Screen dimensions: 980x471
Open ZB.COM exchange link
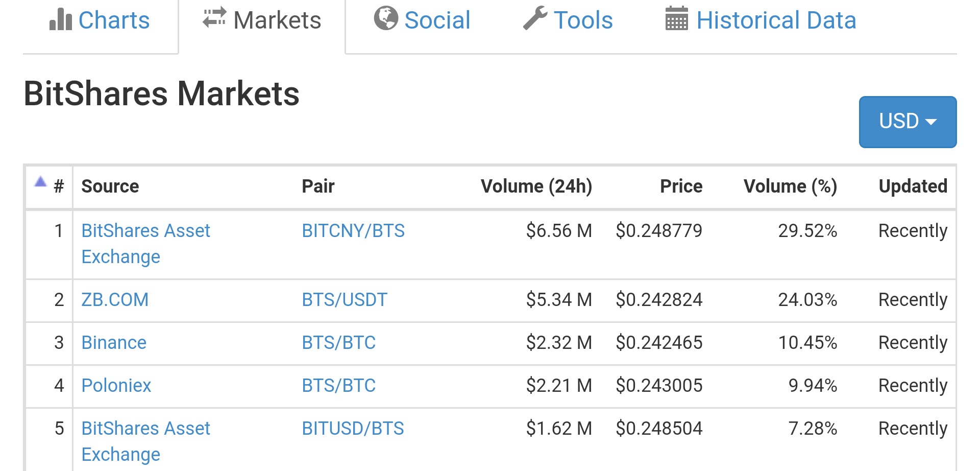115,299
